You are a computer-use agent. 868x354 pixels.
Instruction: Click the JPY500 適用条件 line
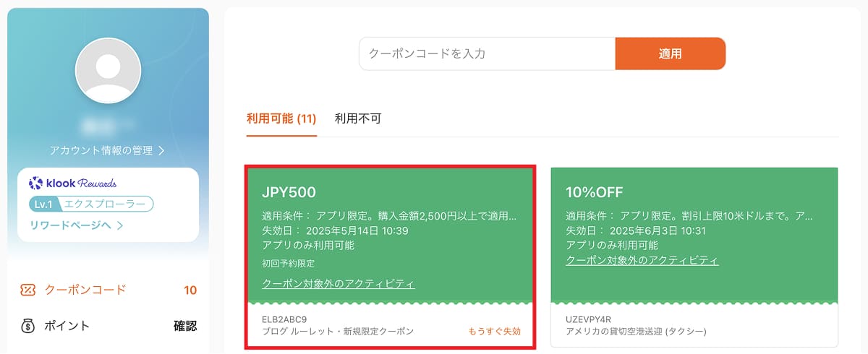(389, 215)
